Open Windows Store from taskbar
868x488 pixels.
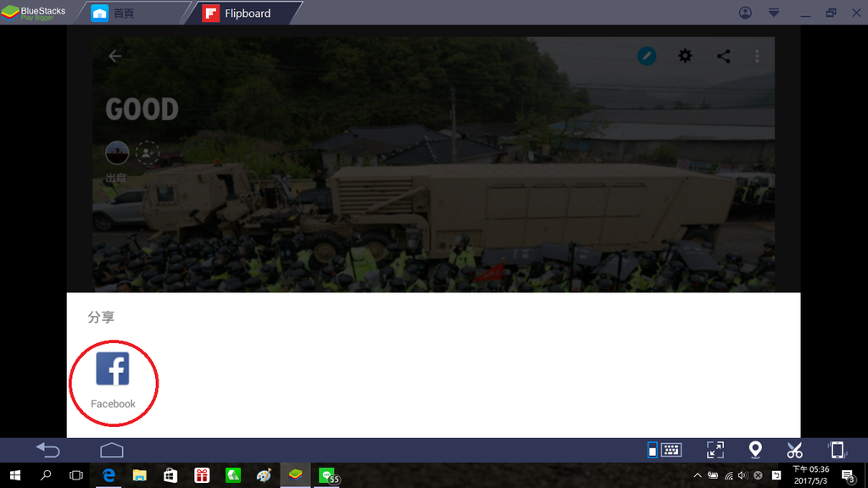170,475
